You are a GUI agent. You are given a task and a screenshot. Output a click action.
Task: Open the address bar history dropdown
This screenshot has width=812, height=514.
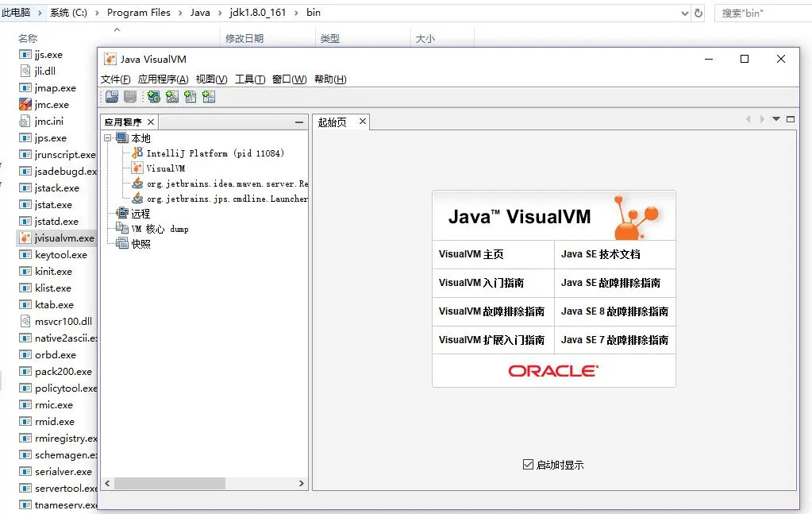(685, 14)
